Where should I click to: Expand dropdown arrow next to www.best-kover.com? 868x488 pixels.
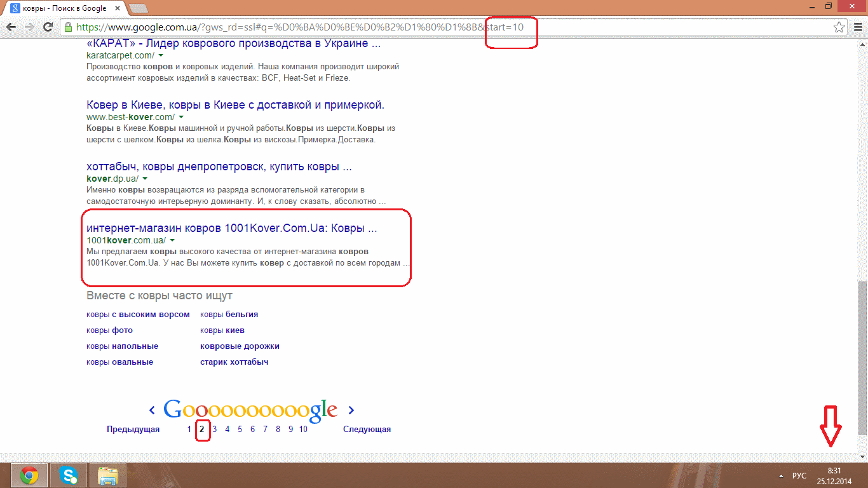[x=182, y=117]
